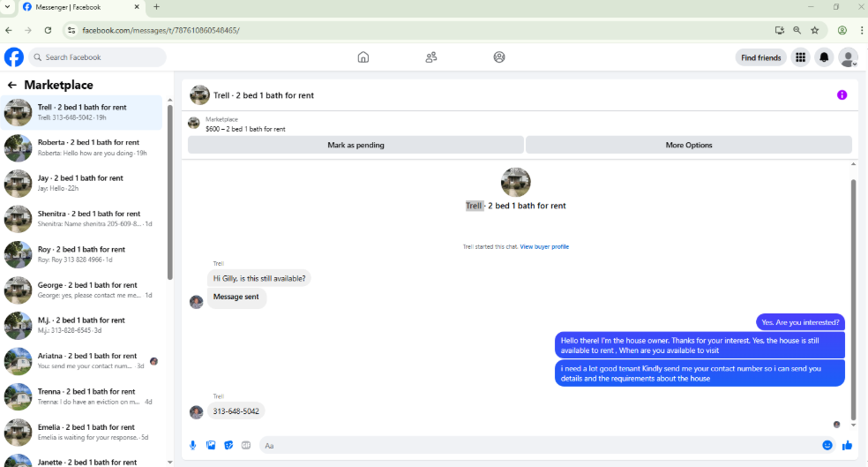Open the tab search dropdown arrow
Screen dimensions: 868x467
(x=7, y=7)
